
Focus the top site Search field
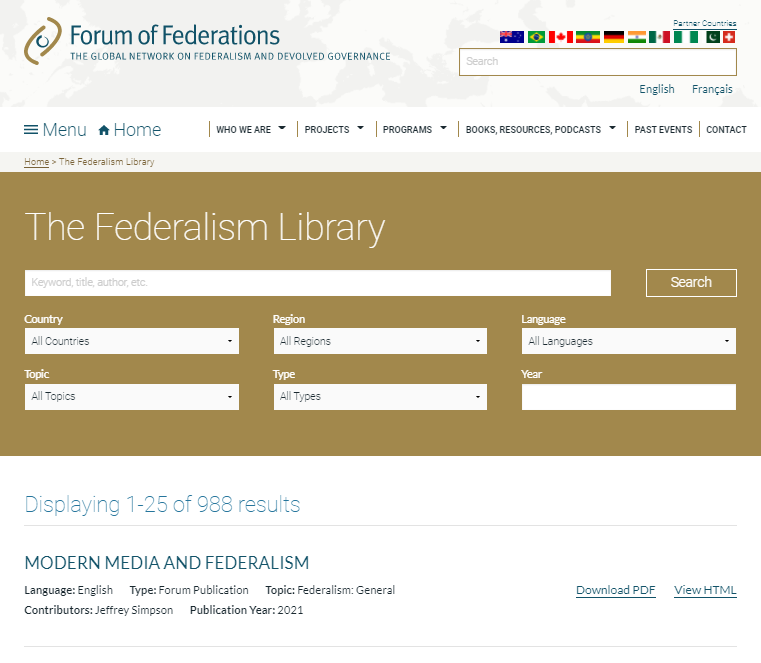(598, 62)
